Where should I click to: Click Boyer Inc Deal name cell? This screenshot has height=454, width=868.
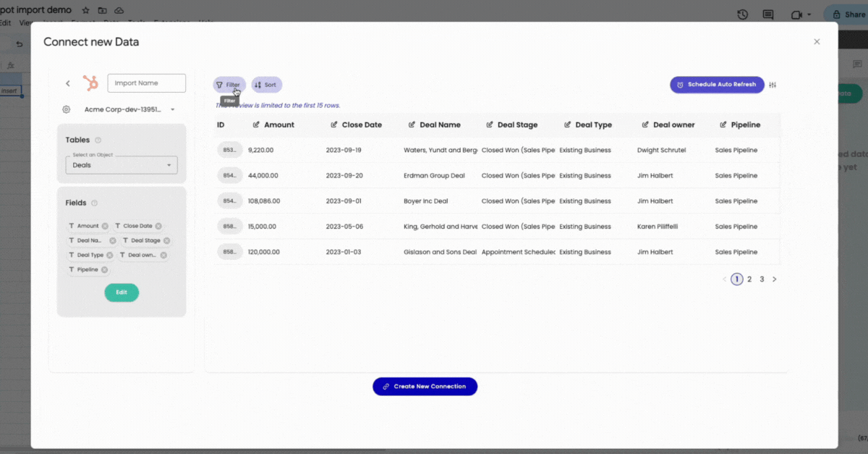(426, 201)
